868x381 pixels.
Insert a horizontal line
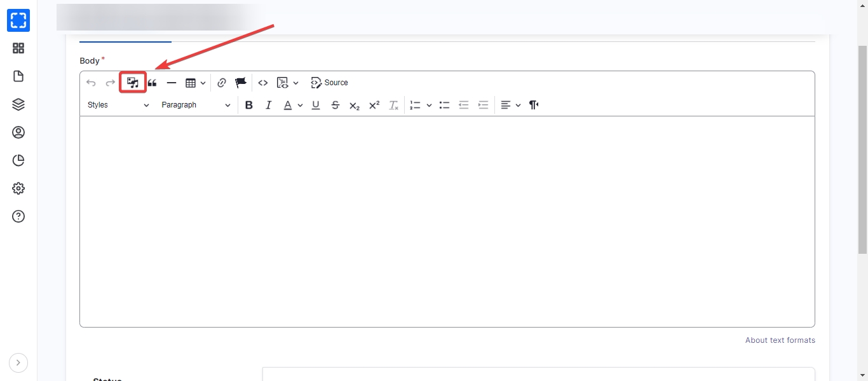[x=172, y=83]
